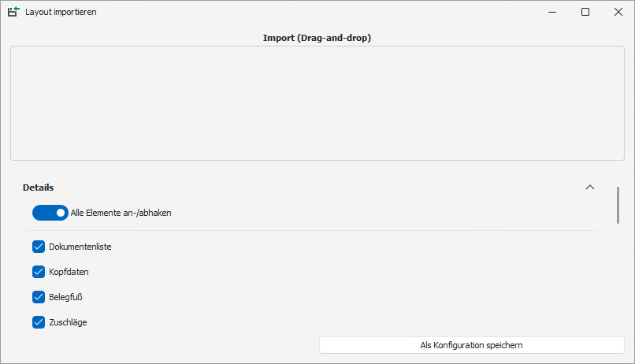Minimize the Layout importieren window
Viewport: 635px width, 364px height.
pos(549,12)
